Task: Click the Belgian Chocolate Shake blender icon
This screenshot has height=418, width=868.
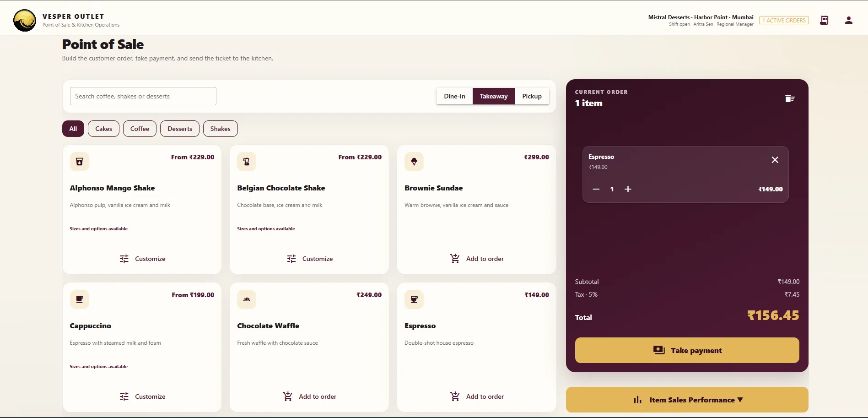Action: (247, 162)
